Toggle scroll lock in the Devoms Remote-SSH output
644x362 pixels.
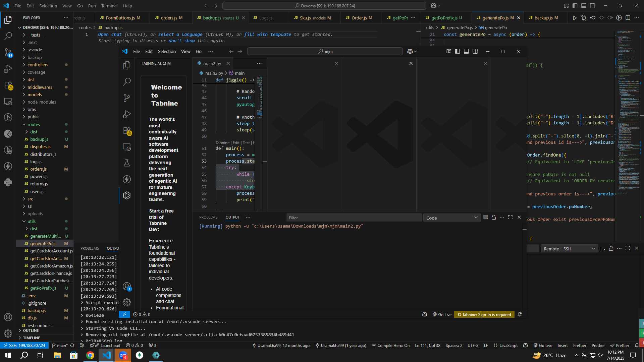pyautogui.click(x=611, y=248)
